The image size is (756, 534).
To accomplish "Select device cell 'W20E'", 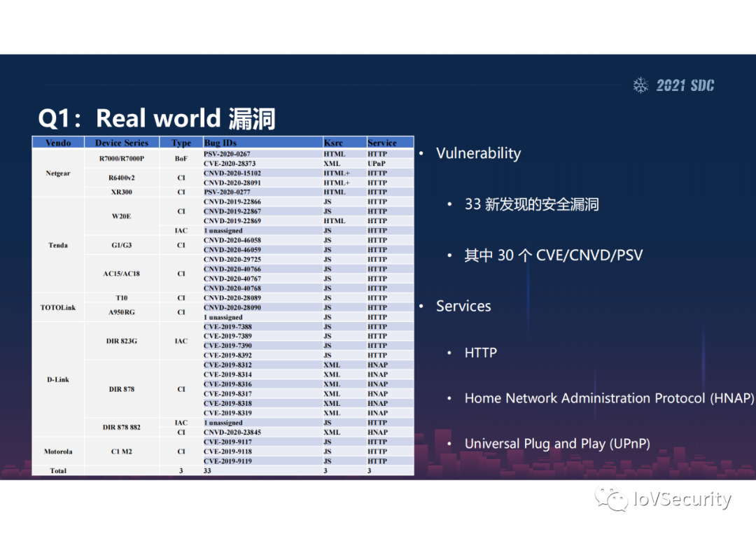I will [x=122, y=216].
